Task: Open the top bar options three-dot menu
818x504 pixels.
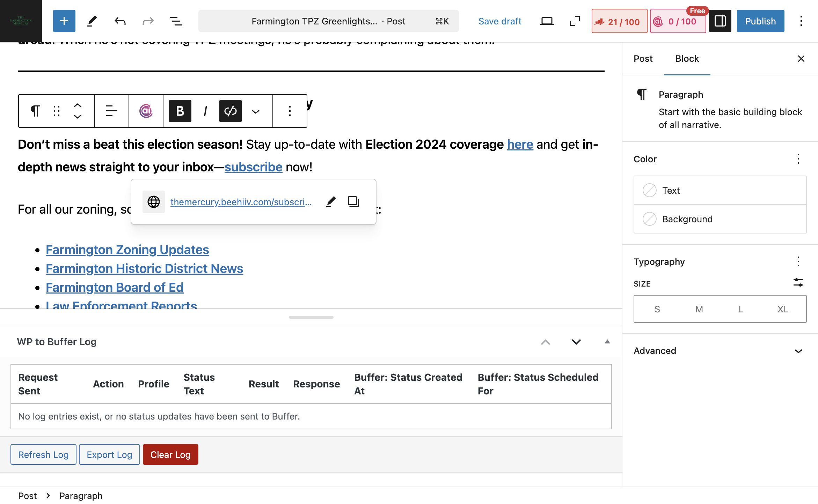Action: [x=801, y=21]
